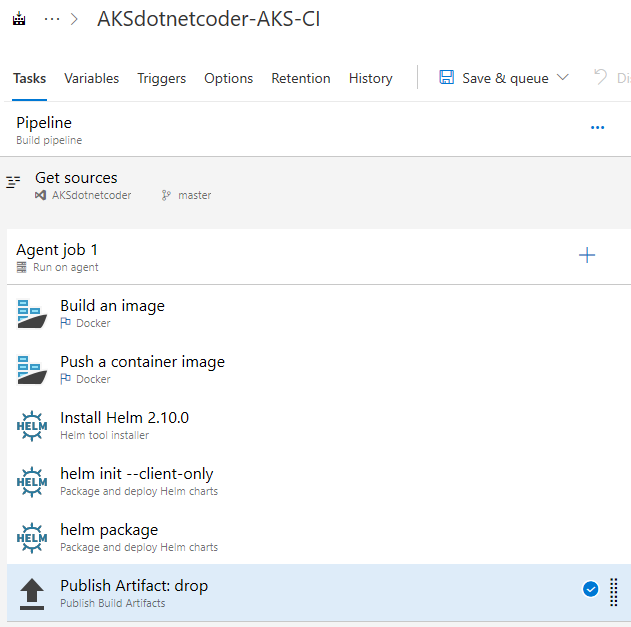Click the Helm icon for helm package task

pos(32,538)
